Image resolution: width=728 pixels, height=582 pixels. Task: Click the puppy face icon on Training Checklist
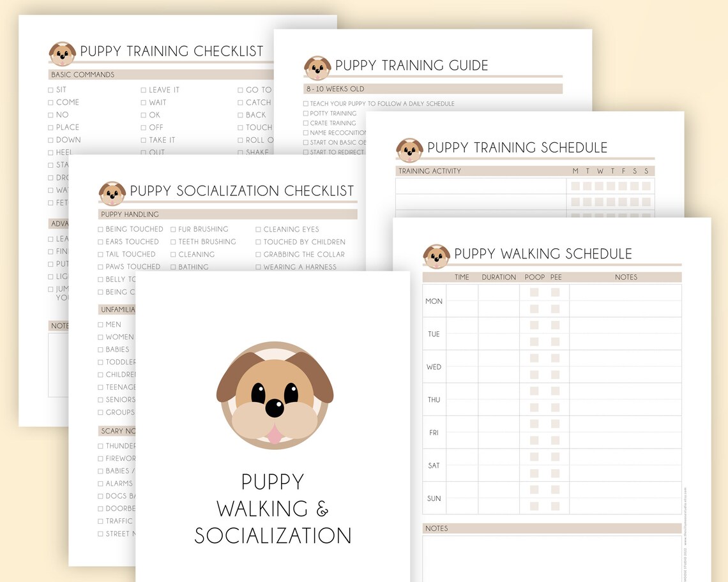61,53
